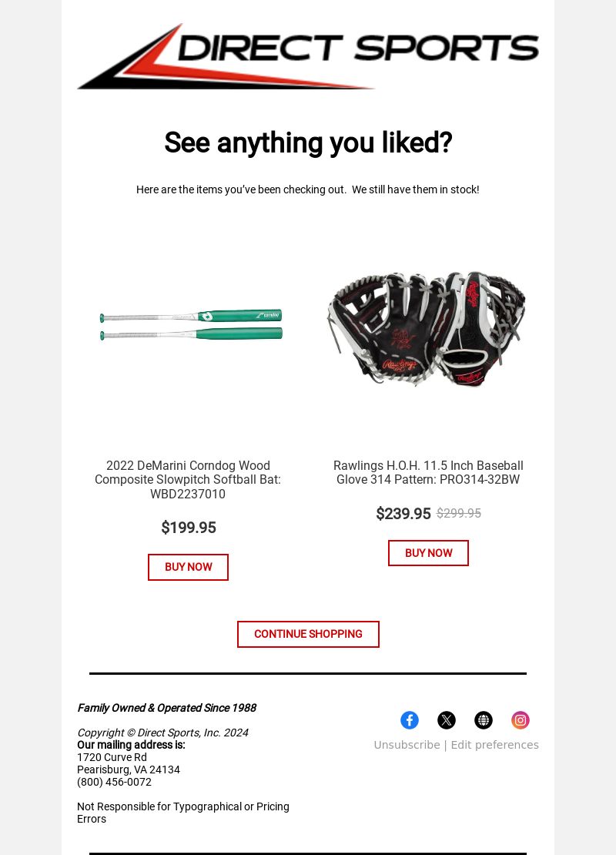Open the X (Twitter) social icon
This screenshot has height=855, width=616.
447,719
